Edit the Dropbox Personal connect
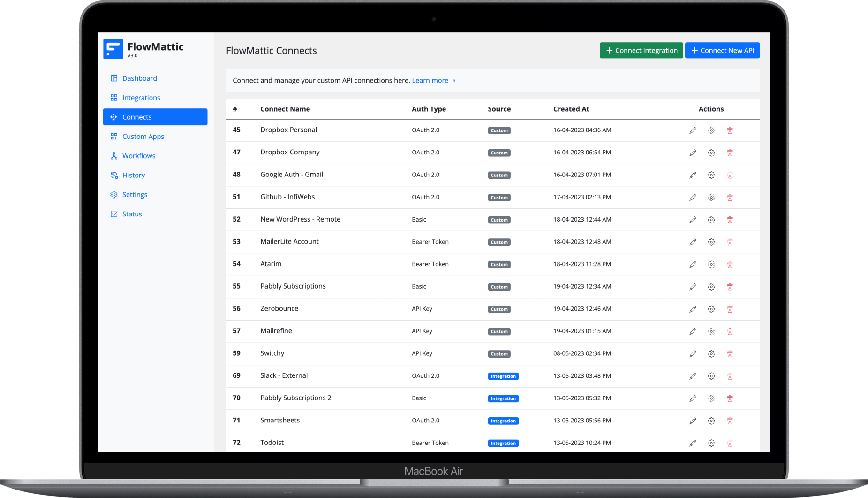The height and width of the screenshot is (498, 868). tap(693, 130)
